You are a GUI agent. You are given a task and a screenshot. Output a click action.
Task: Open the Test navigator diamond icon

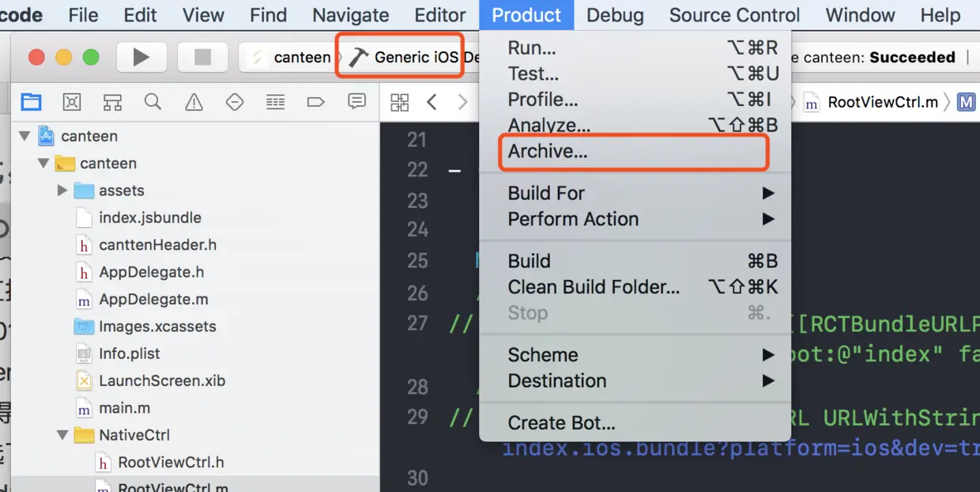tap(234, 102)
